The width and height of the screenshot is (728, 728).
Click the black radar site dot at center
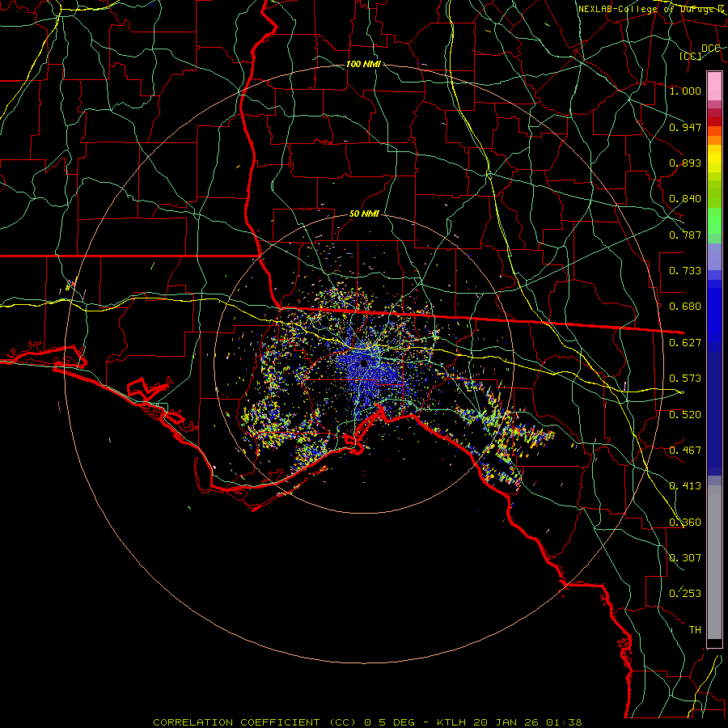(364, 363)
